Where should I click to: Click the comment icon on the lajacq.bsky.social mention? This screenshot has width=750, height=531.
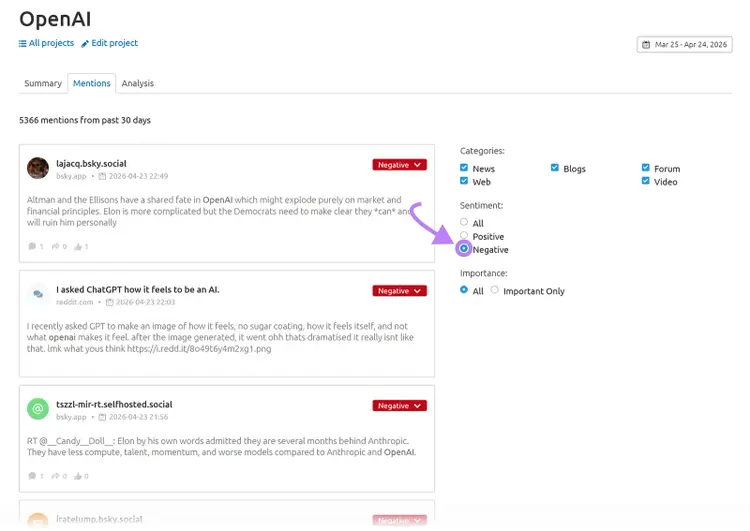coord(32,246)
